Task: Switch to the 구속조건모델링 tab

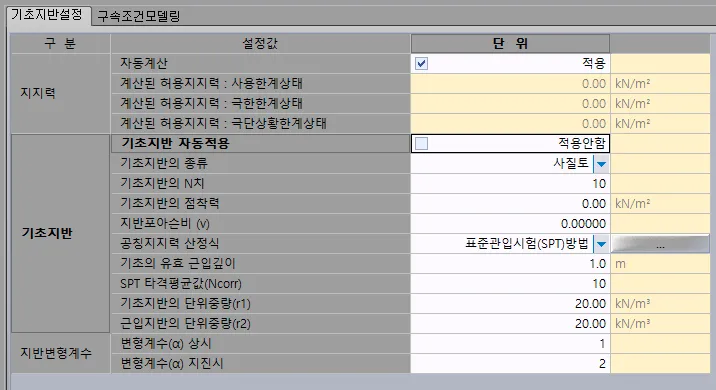Action: [x=139, y=16]
